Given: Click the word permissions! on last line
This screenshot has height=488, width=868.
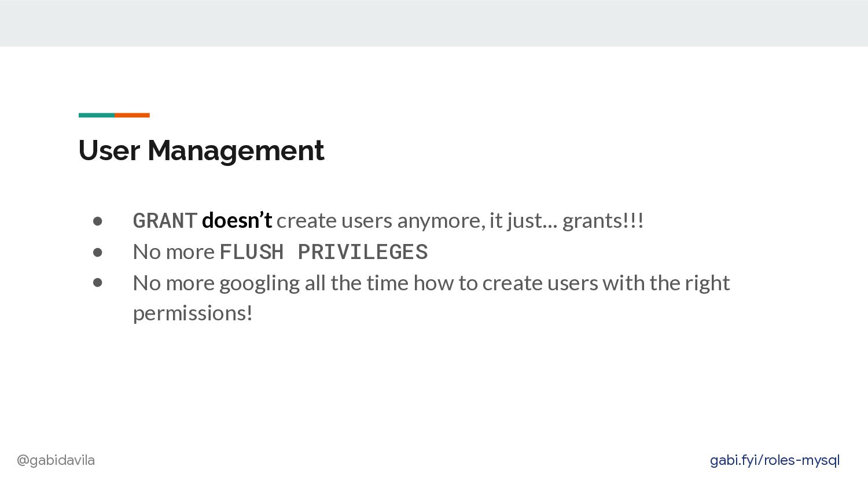Looking at the screenshot, I should pos(193,314).
